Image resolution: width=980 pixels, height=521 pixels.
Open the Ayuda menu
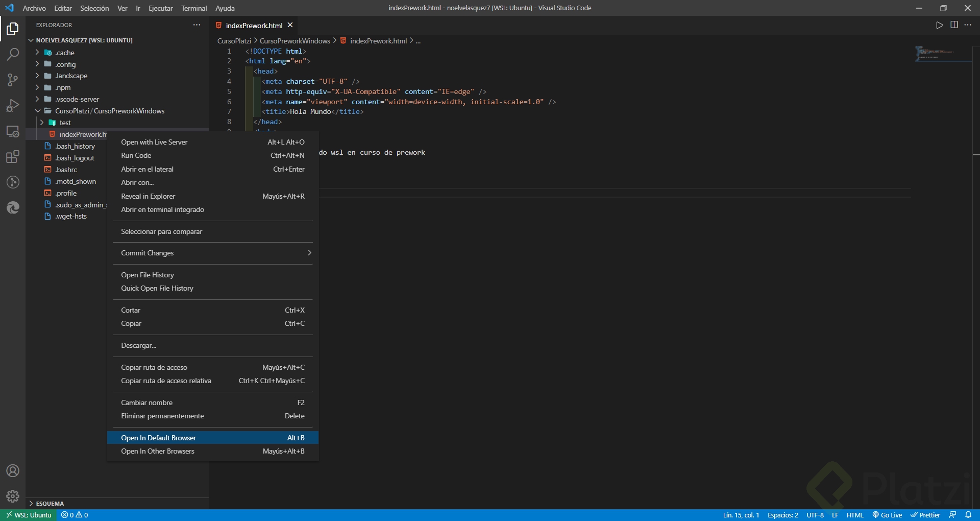click(225, 8)
